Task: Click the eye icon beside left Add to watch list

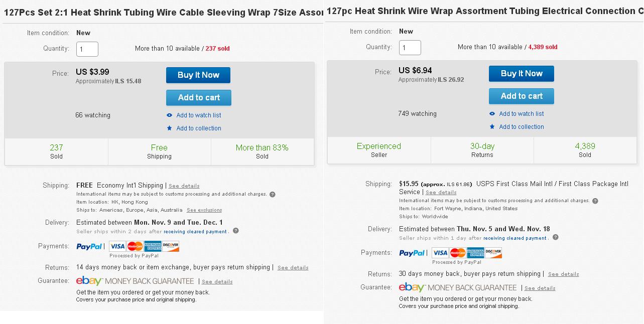Action: [x=169, y=115]
